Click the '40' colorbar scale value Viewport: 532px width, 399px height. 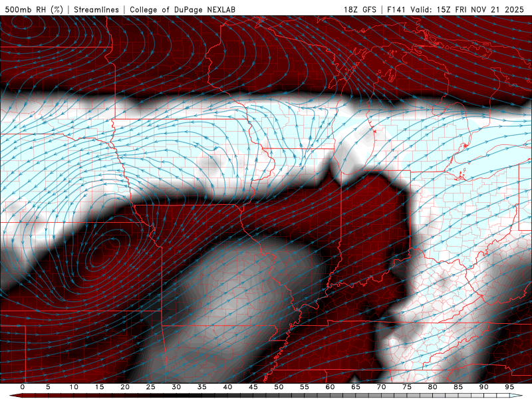tap(227, 387)
